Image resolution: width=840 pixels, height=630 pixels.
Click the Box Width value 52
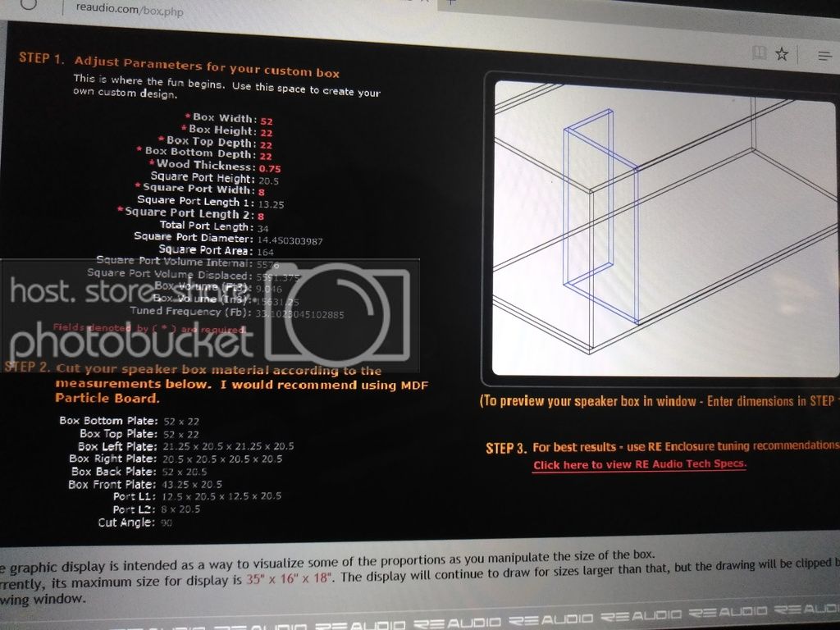point(267,121)
